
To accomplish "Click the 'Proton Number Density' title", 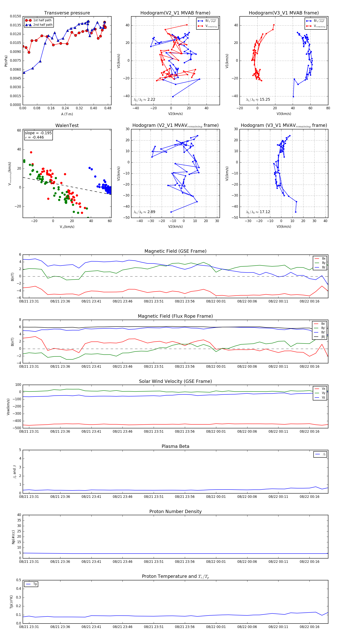I will click(x=175, y=511).
